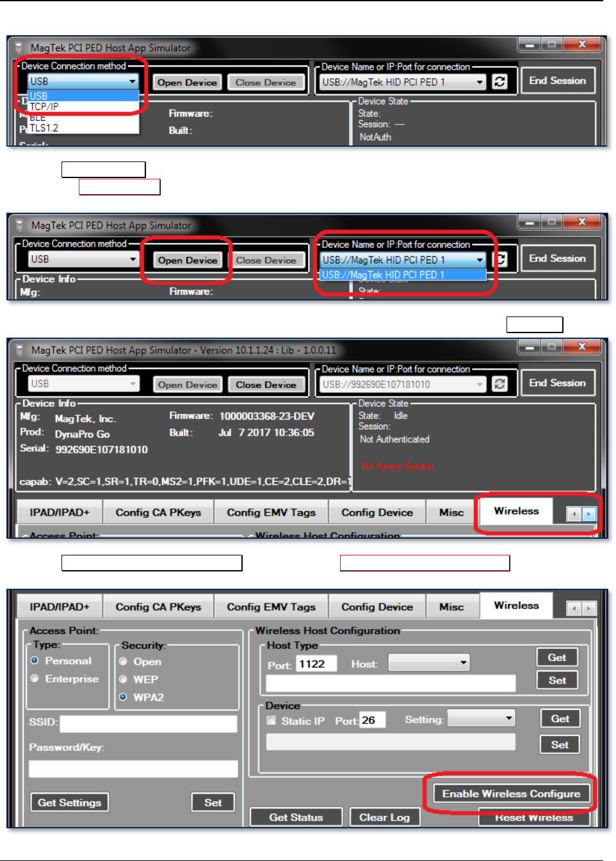Image resolution: width=616 pixels, height=861 pixels.
Task: Open Config Device tab below the capab line
Action: [377, 512]
